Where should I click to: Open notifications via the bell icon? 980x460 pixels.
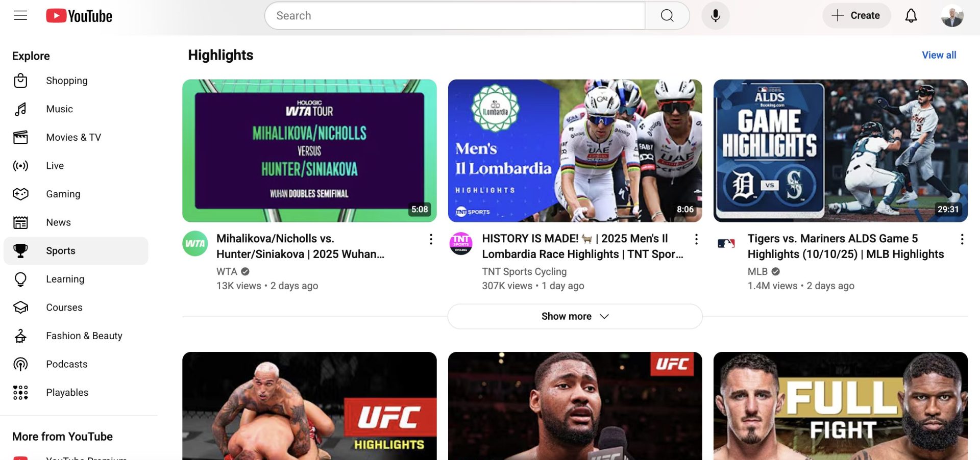point(912,15)
